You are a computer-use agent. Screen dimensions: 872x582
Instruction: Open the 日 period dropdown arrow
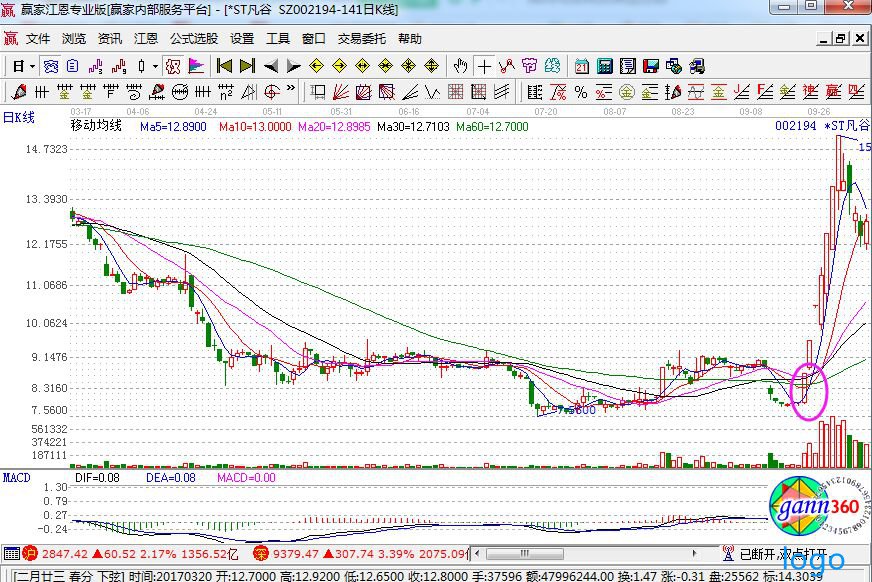(32, 66)
